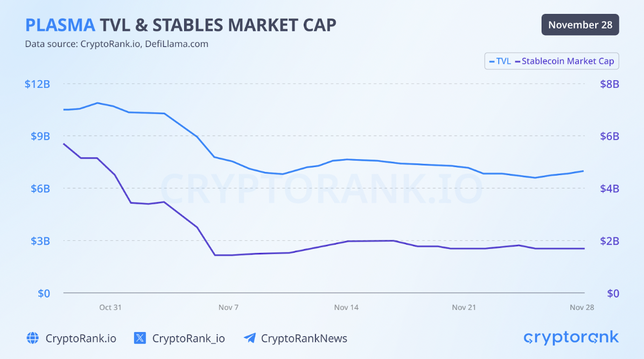Click the Nov 28 x-axis label
Screen dimensions: 644x359
[x=582, y=307]
